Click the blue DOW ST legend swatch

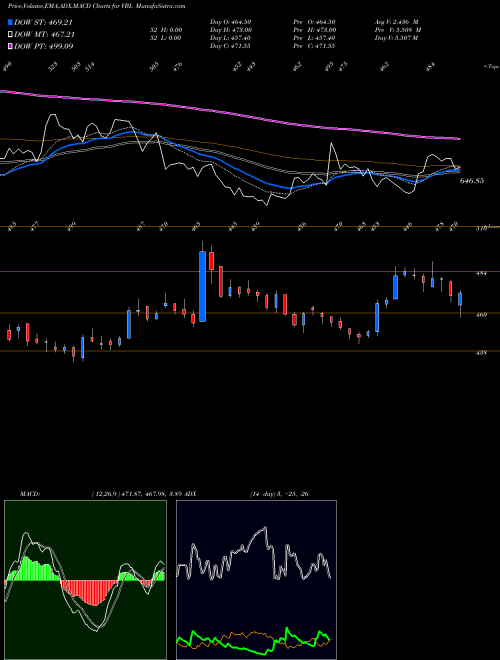(x=10, y=22)
